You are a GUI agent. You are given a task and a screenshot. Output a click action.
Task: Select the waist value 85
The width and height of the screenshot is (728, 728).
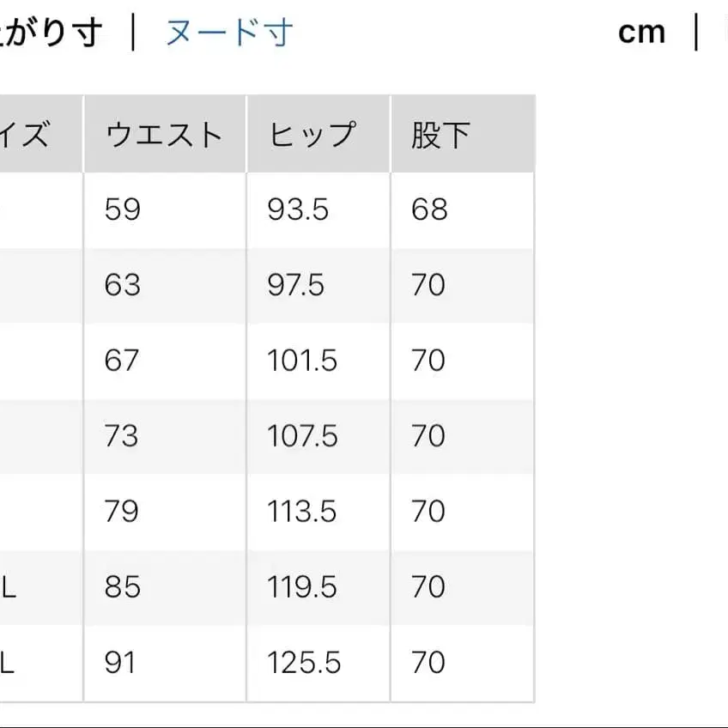pyautogui.click(x=121, y=587)
